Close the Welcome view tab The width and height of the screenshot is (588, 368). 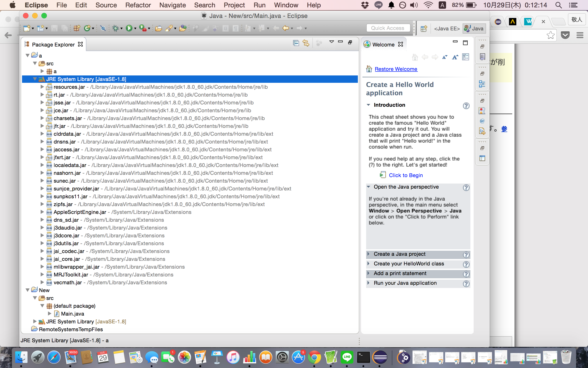[x=400, y=44]
